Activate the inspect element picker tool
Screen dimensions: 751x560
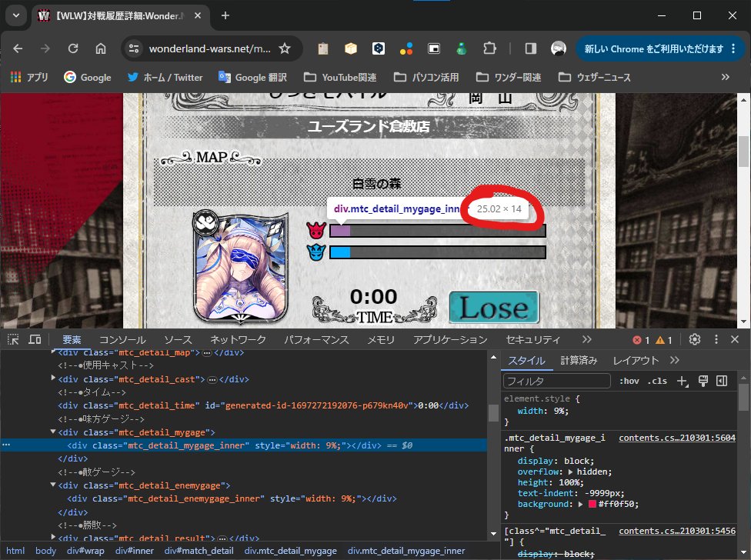pos(13,339)
